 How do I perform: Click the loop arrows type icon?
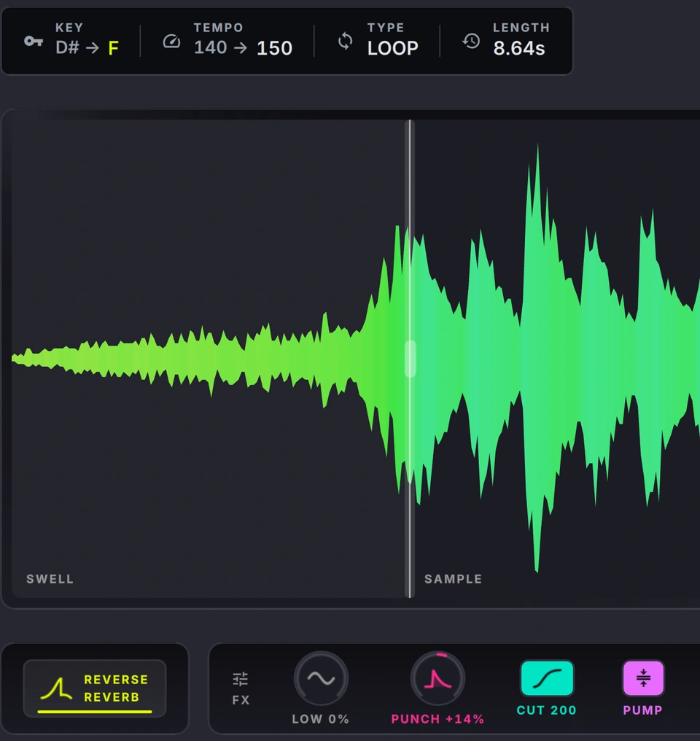click(x=346, y=42)
